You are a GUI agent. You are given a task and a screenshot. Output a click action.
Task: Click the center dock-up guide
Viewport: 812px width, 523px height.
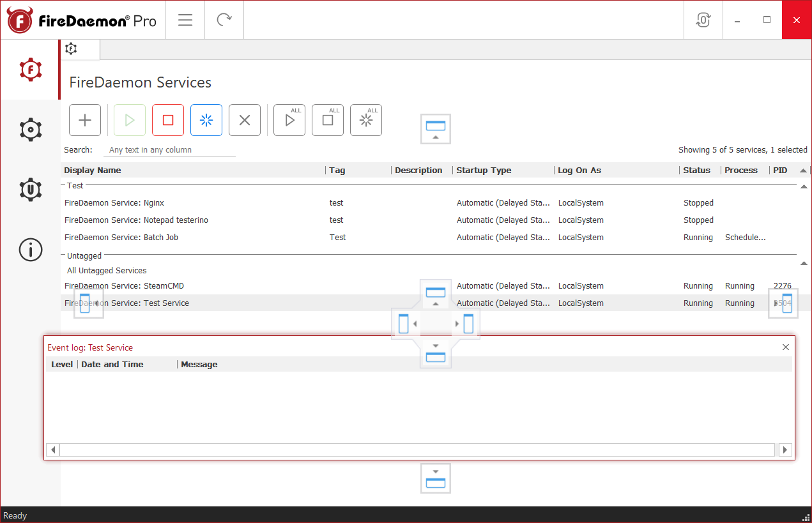[436, 296]
